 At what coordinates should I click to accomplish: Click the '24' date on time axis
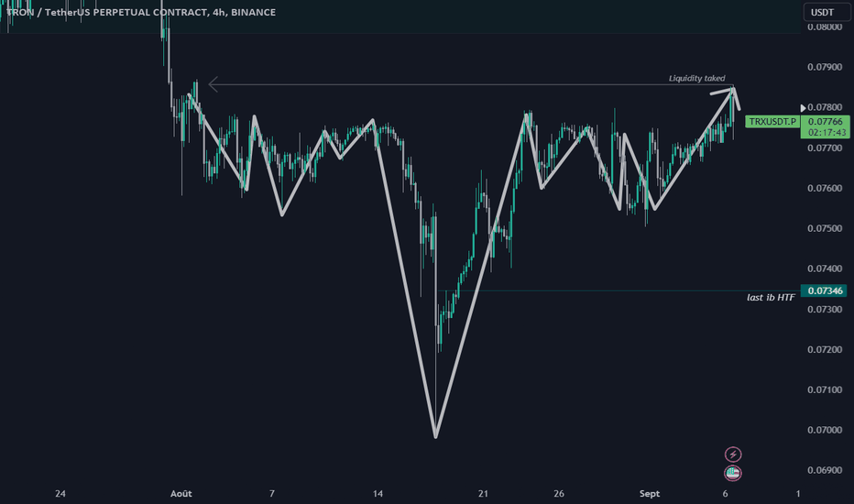click(x=60, y=494)
